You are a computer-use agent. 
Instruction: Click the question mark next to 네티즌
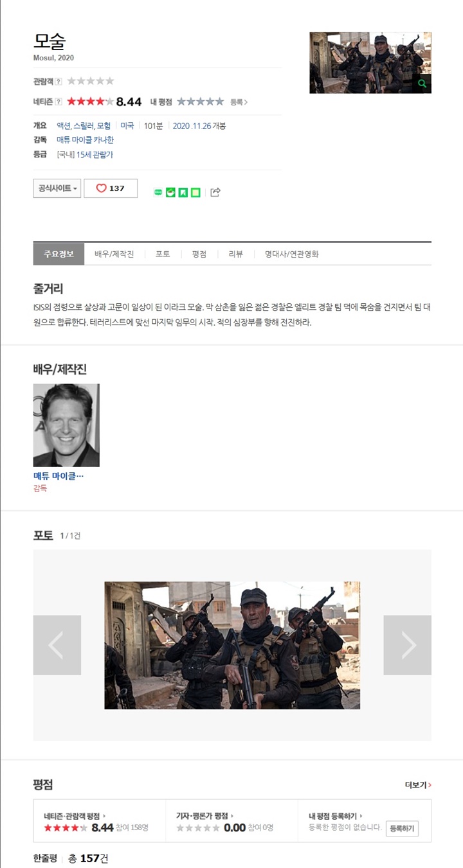click(59, 102)
